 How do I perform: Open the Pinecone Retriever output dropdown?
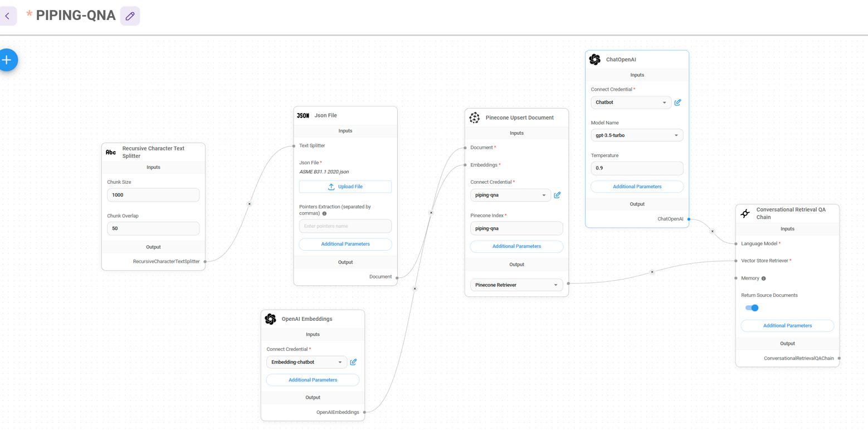pos(516,285)
